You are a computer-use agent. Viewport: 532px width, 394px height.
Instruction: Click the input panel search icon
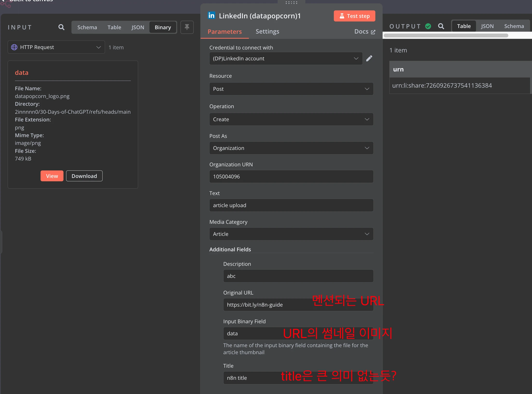coord(61,27)
